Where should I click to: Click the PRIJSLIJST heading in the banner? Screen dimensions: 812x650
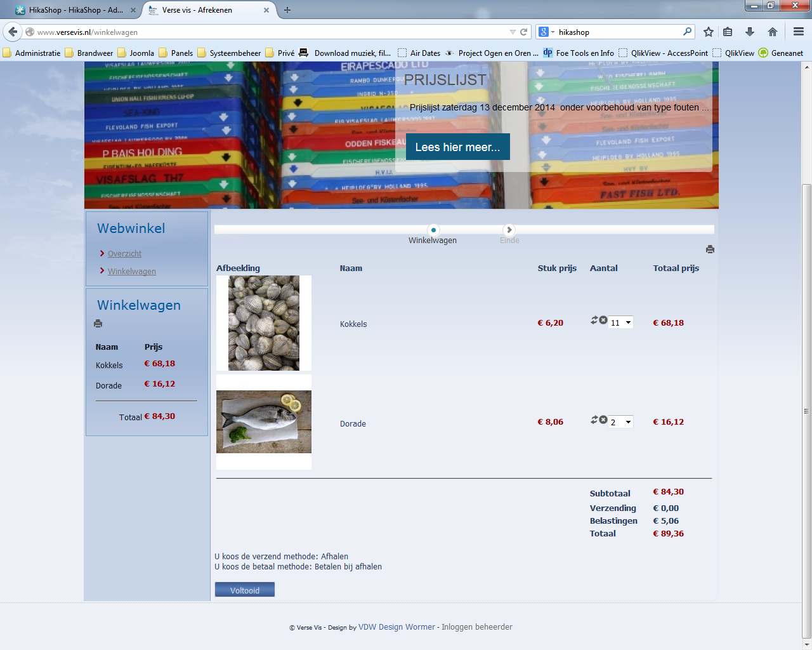pos(445,80)
